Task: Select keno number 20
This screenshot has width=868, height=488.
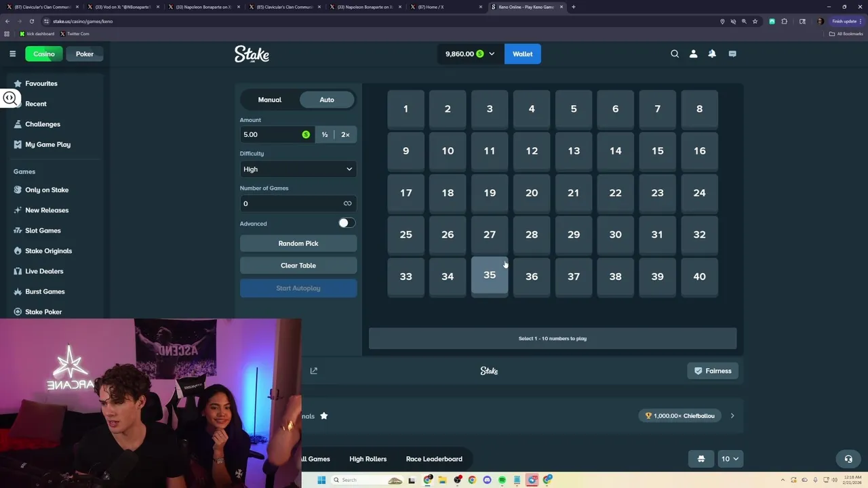Action: point(532,193)
